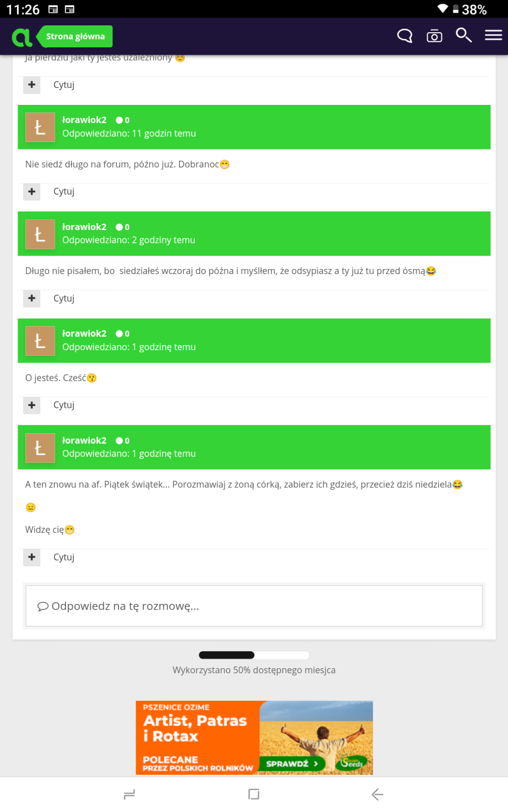Click the green site logo
The height and width of the screenshot is (812, 508).
pos(22,37)
